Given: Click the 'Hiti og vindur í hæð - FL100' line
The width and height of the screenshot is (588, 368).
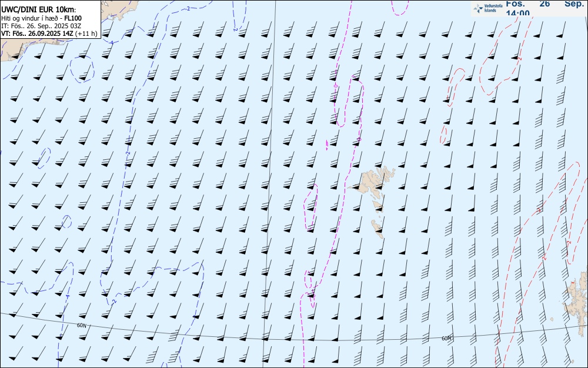Looking at the screenshot, I should coord(41,18).
